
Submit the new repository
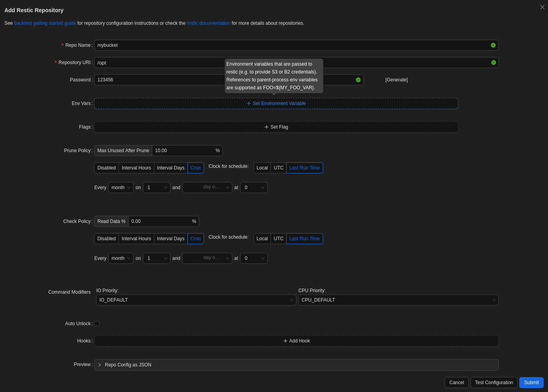point(531,383)
